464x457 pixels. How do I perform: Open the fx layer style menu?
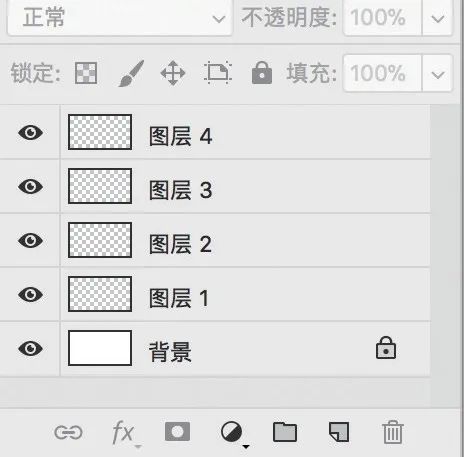(125, 433)
